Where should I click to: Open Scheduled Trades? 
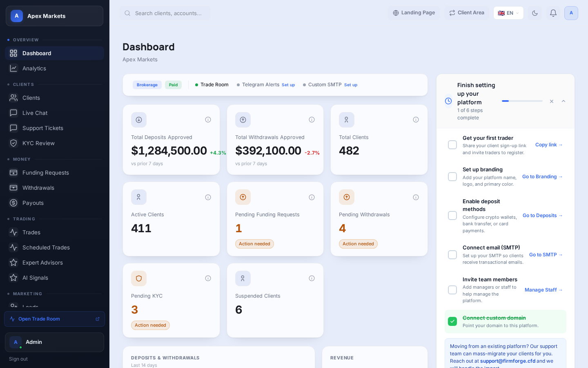(54, 247)
